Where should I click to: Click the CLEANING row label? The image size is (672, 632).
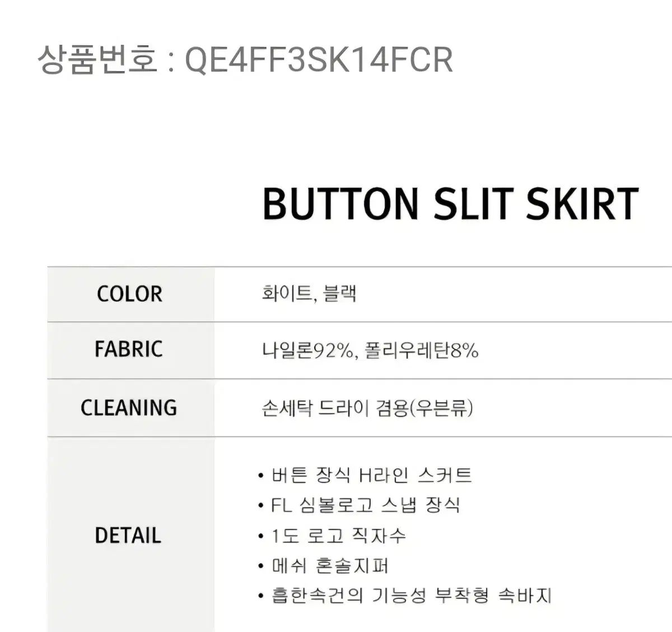click(x=129, y=408)
